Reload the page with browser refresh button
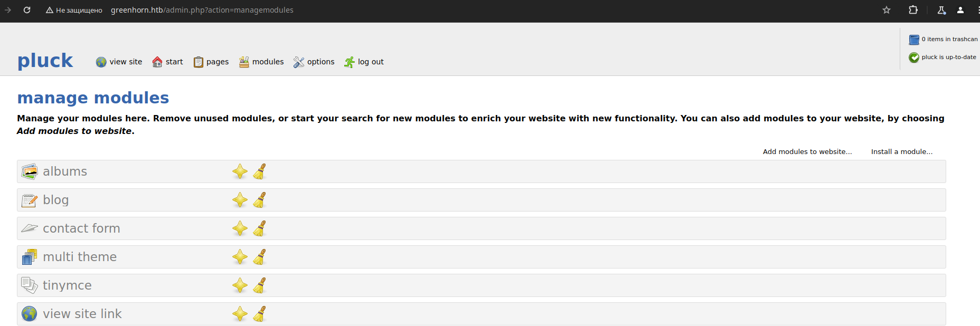Viewport: 980px width, 326px height. [27, 10]
